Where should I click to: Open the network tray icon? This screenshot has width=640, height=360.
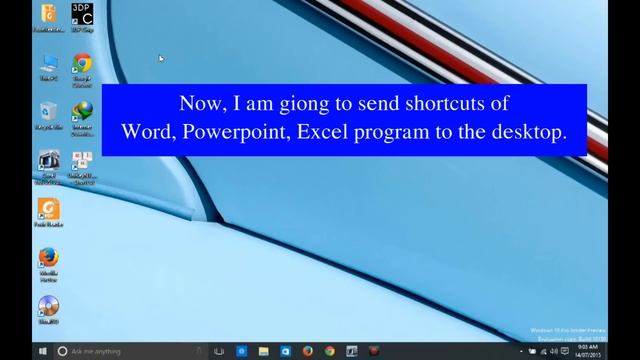click(543, 351)
